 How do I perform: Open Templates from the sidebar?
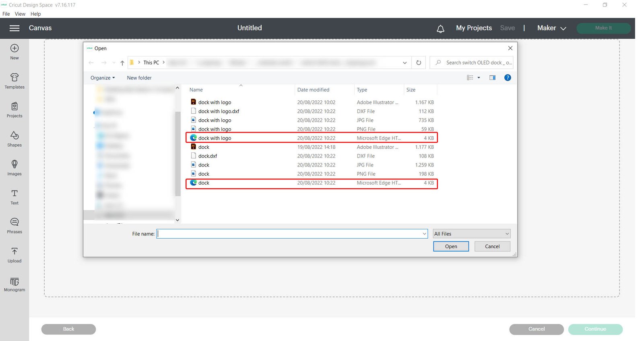14,81
